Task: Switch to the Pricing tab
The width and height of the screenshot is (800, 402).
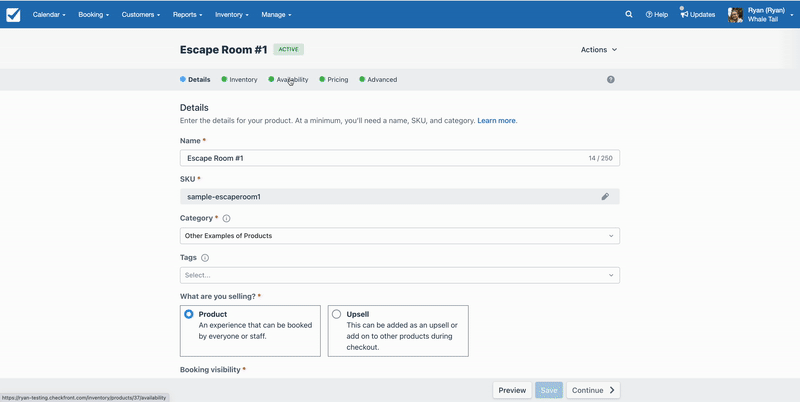Action: (x=334, y=80)
